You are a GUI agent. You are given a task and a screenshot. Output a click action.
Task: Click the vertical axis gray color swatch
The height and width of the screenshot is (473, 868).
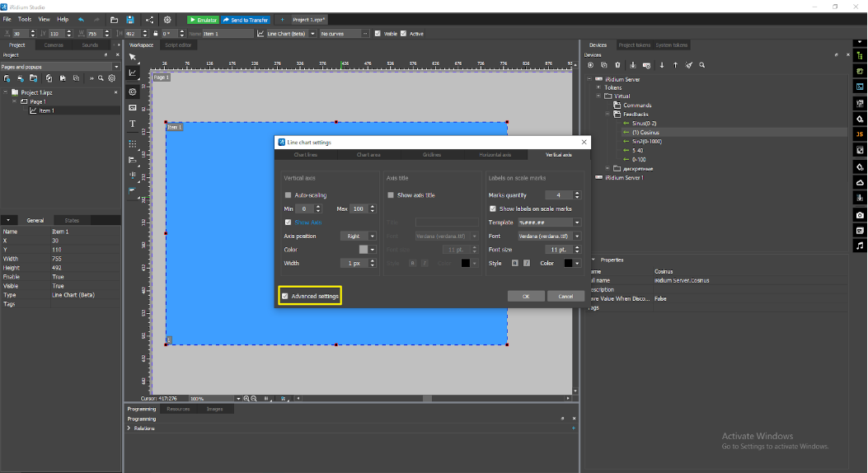coord(363,250)
